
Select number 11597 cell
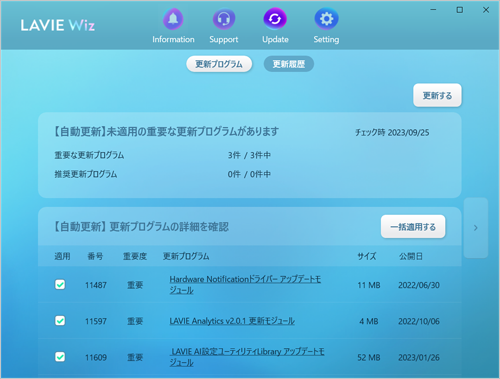(x=96, y=321)
